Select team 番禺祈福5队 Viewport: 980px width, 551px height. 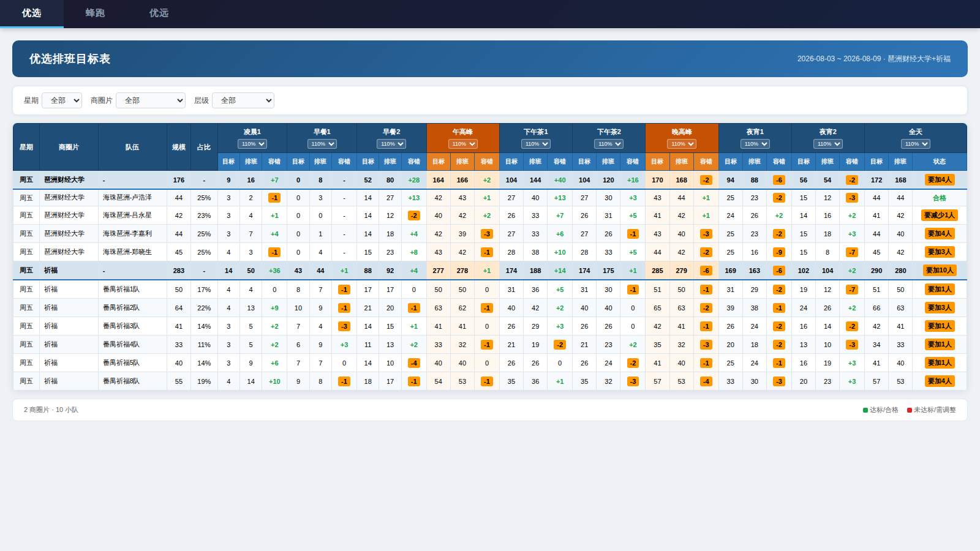(x=121, y=363)
